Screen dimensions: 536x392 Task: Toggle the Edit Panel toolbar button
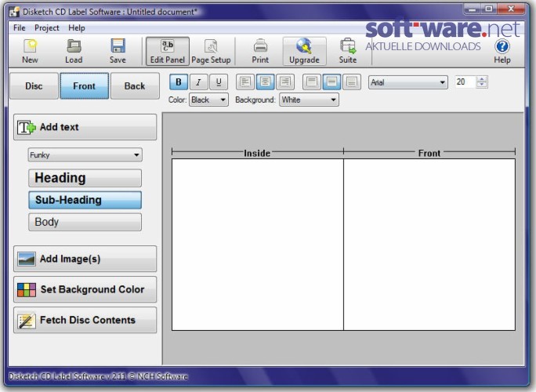[168, 51]
